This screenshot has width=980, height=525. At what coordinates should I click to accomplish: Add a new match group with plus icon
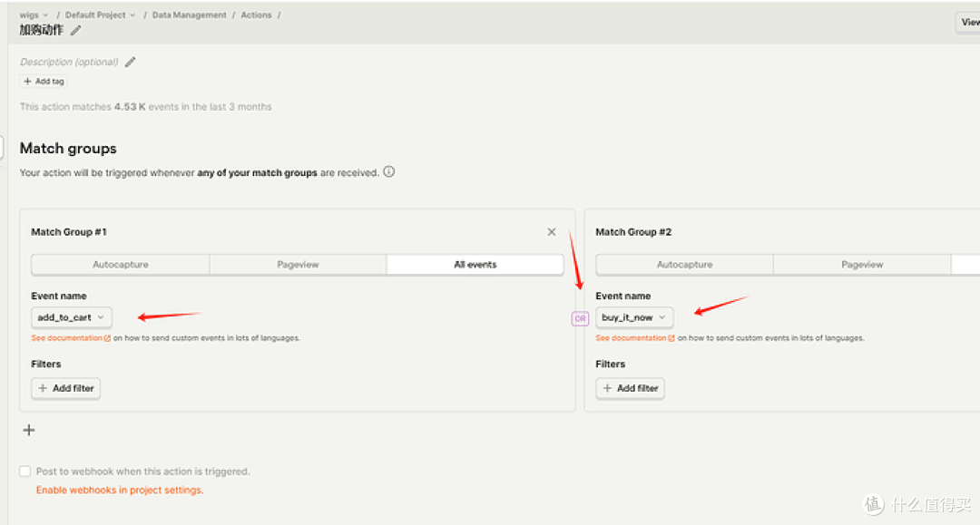point(29,430)
